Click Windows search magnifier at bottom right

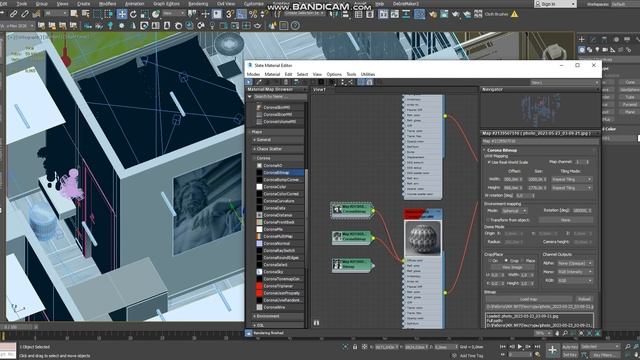click(628, 347)
